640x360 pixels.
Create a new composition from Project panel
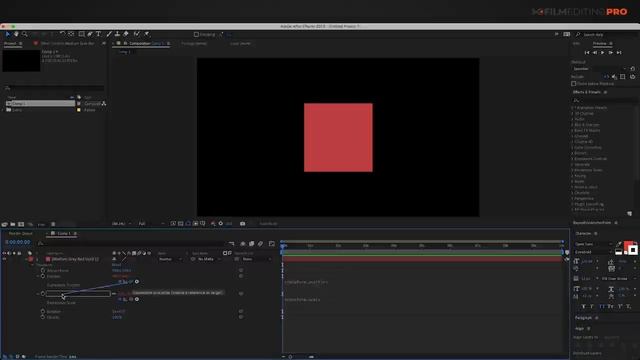pos(21,224)
